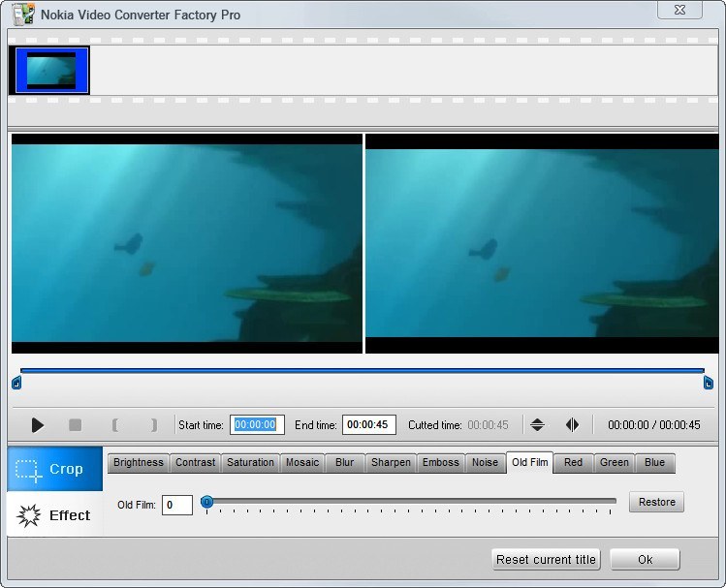Click the Start time field

pyautogui.click(x=257, y=424)
